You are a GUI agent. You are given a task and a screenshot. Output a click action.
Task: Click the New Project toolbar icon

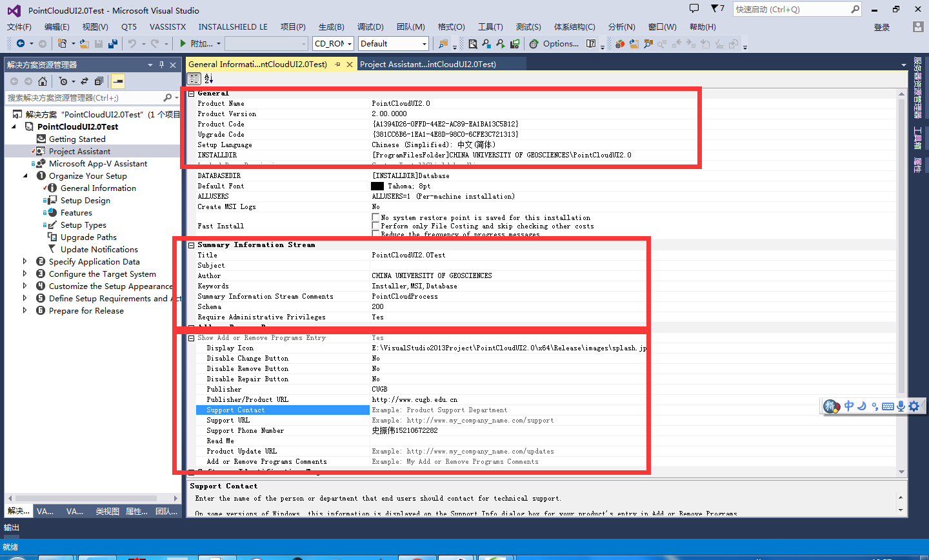[x=62, y=44]
